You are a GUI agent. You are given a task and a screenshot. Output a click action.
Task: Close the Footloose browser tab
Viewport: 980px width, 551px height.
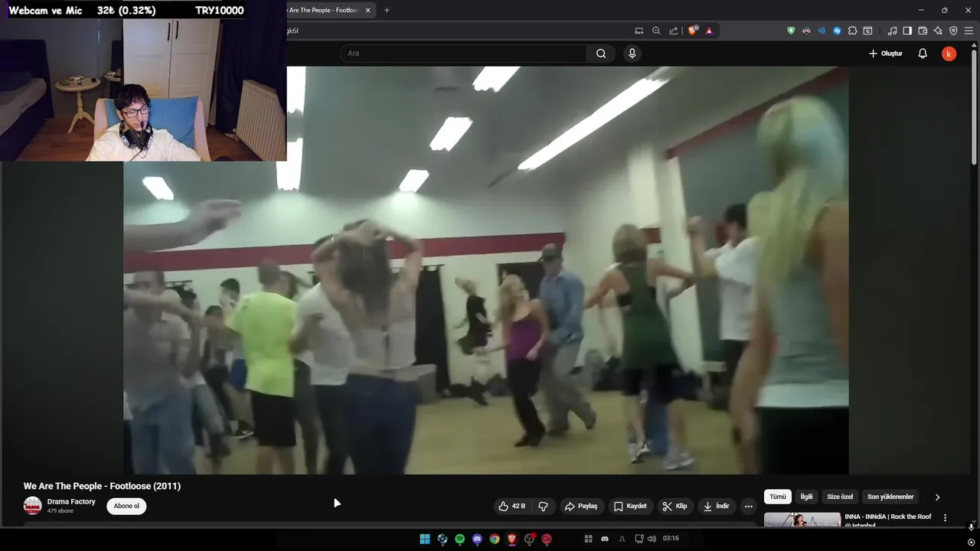coord(367,10)
